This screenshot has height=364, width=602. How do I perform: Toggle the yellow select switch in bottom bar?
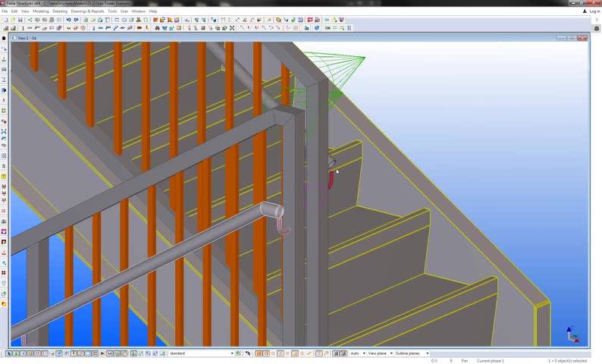[x=30, y=353]
